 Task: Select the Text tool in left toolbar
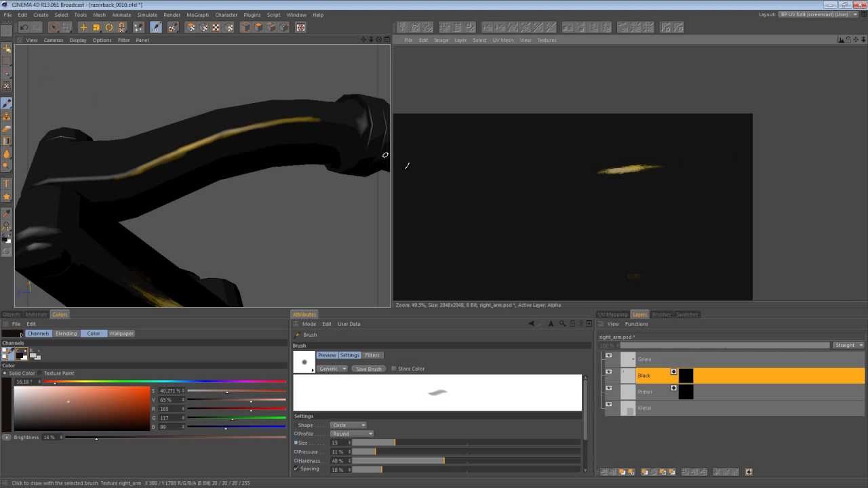(x=7, y=184)
